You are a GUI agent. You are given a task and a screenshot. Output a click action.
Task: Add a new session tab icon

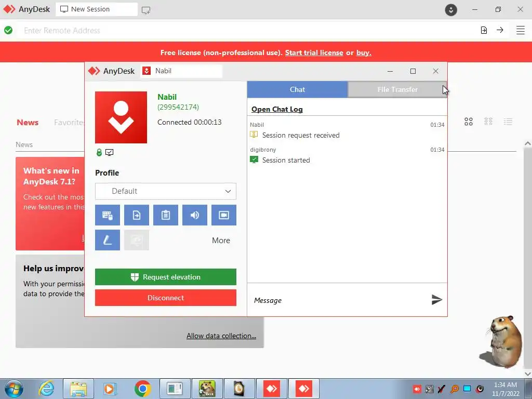click(146, 10)
